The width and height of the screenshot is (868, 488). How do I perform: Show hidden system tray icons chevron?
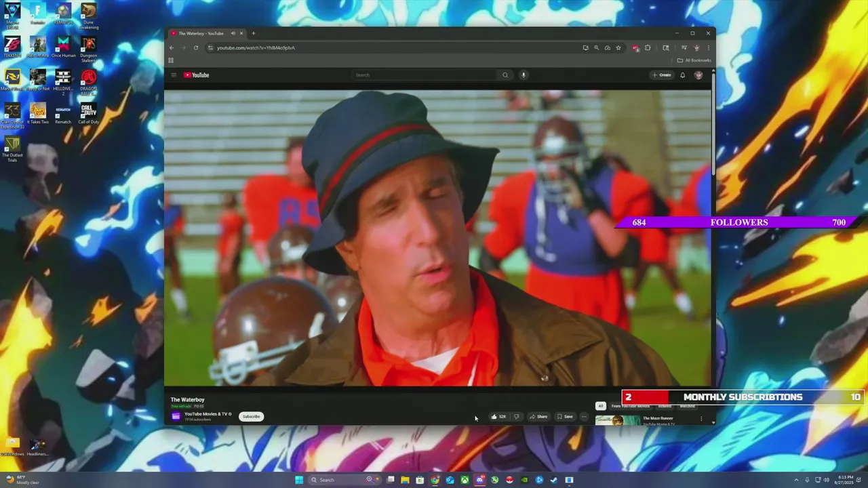click(x=797, y=480)
